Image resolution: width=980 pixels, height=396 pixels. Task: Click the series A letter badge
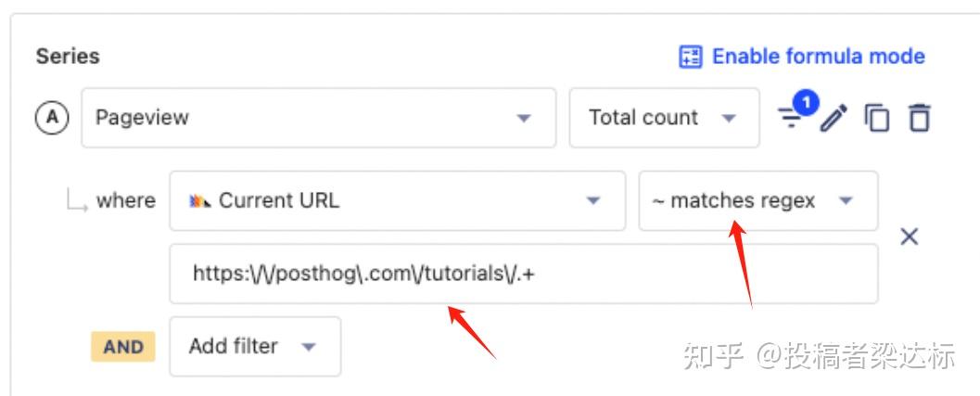tap(52, 118)
